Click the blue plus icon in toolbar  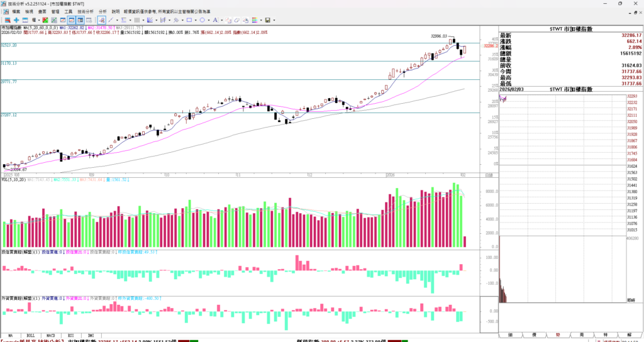(x=16, y=20)
